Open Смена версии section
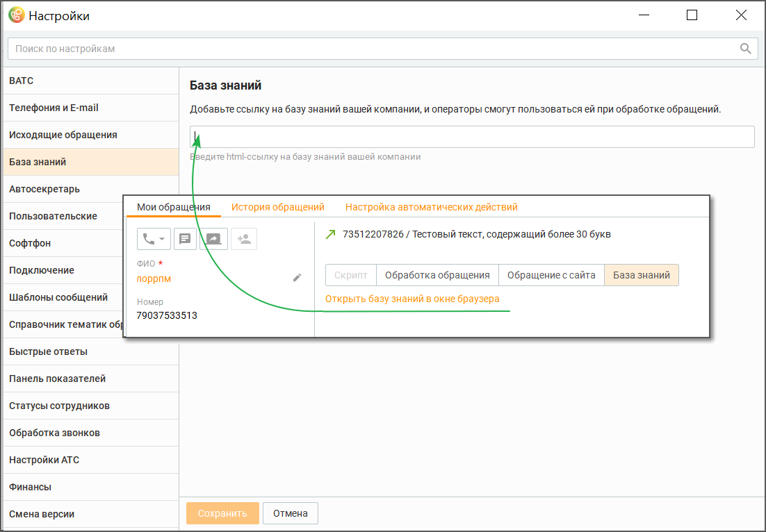Viewport: 766px width, 532px height. click(x=91, y=514)
